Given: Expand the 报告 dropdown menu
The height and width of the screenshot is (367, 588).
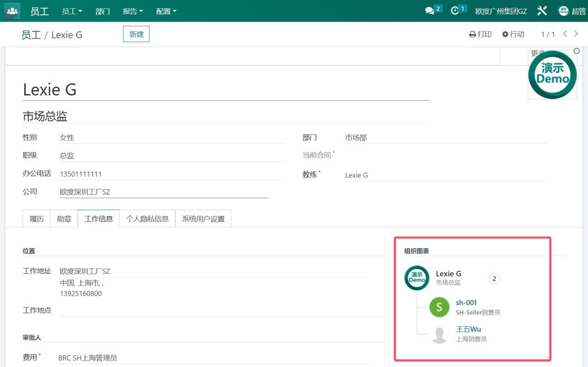Looking at the screenshot, I should (x=133, y=11).
